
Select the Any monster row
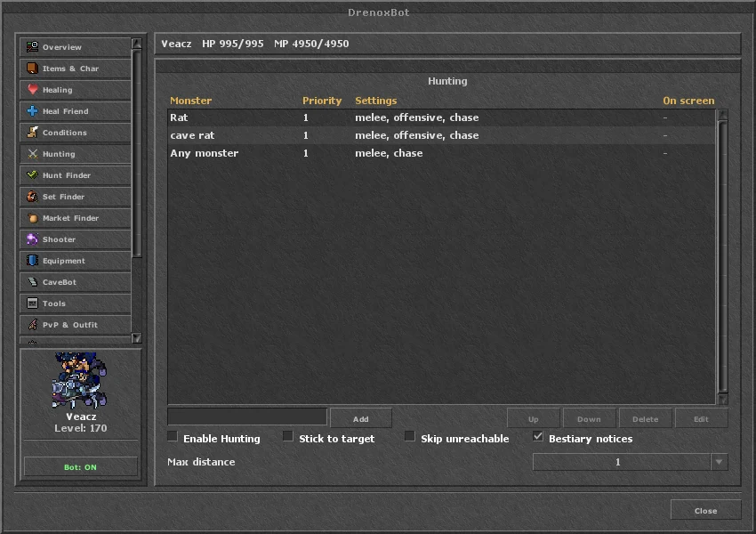(441, 153)
